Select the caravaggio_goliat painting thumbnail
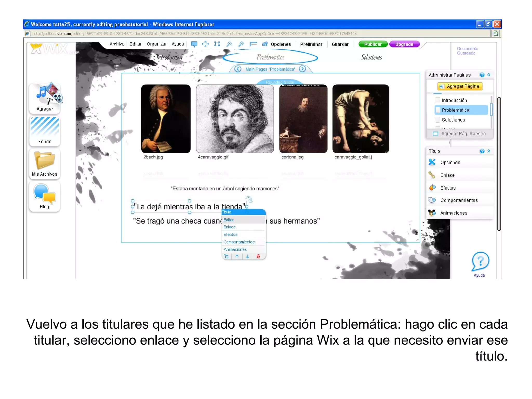532x399 pixels. point(361,119)
